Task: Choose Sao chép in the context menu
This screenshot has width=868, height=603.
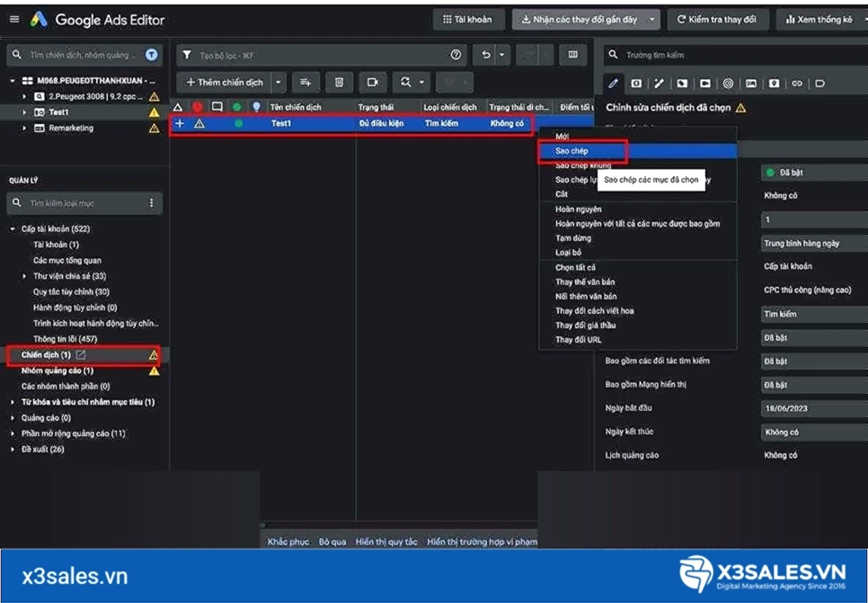Action: (637, 151)
